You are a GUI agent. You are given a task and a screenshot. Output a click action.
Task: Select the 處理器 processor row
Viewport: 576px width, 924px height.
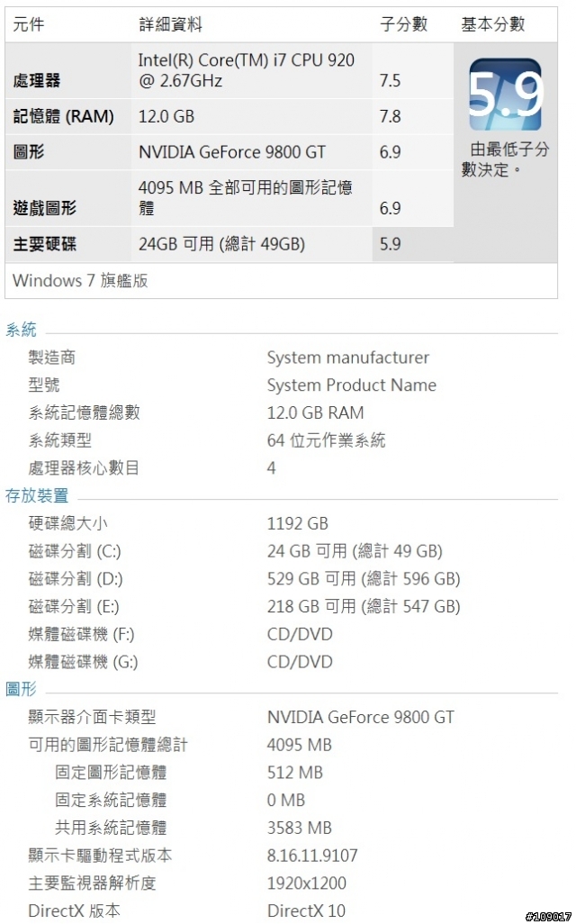[x=229, y=70]
